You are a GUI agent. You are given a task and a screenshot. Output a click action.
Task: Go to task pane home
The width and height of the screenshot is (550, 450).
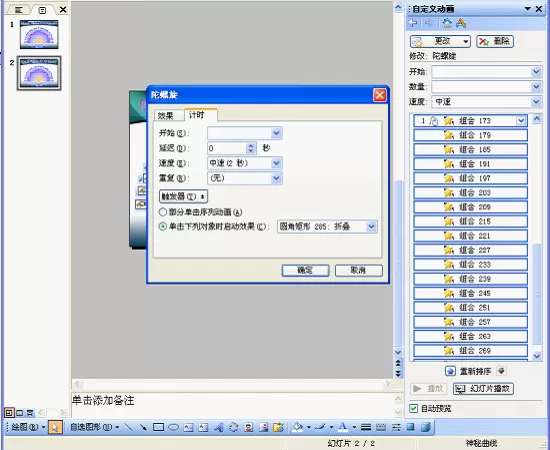click(447, 23)
